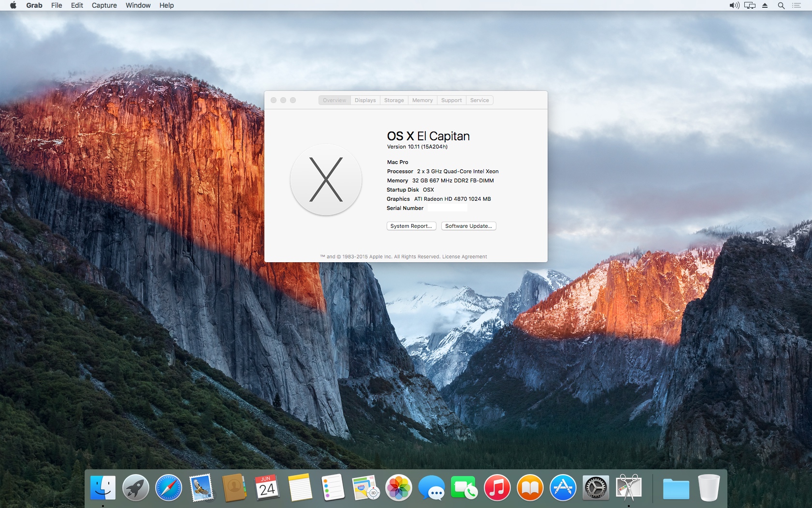Switch to the Displays tab
The image size is (812, 508).
point(365,100)
